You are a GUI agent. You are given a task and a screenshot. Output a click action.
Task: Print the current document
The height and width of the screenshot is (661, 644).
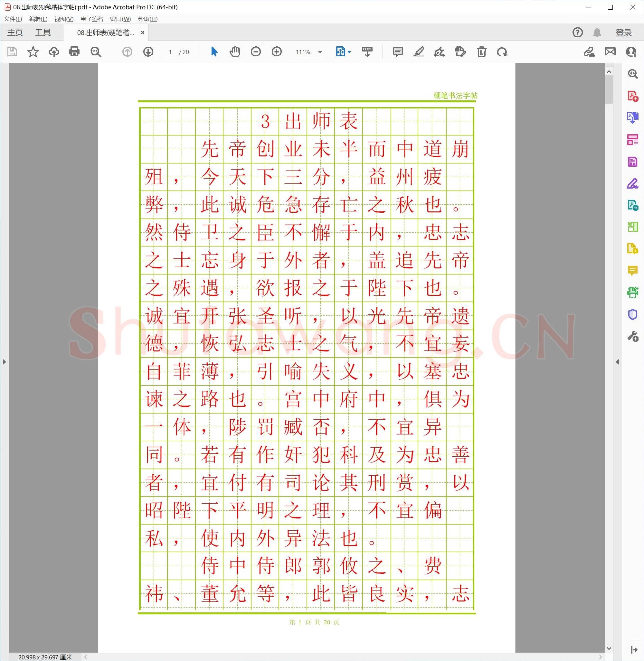click(74, 52)
